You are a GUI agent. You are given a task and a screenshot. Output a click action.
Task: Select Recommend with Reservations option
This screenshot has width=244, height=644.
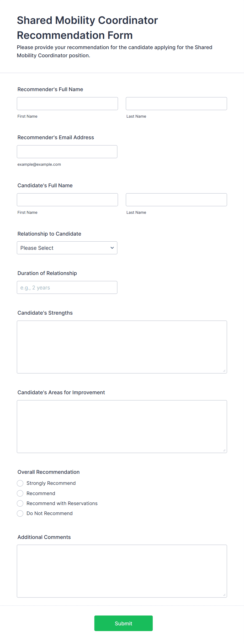[20, 503]
